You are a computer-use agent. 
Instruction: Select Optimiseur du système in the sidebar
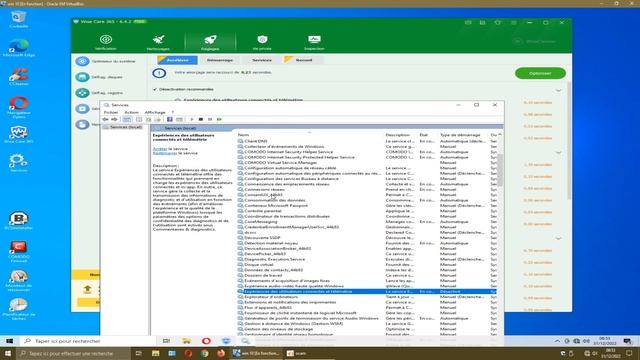click(x=107, y=61)
